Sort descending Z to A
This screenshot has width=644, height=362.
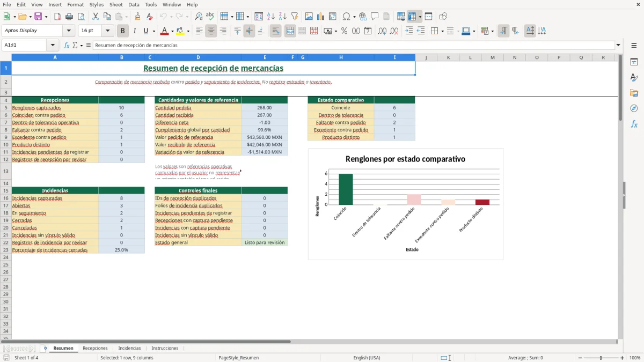click(x=282, y=17)
